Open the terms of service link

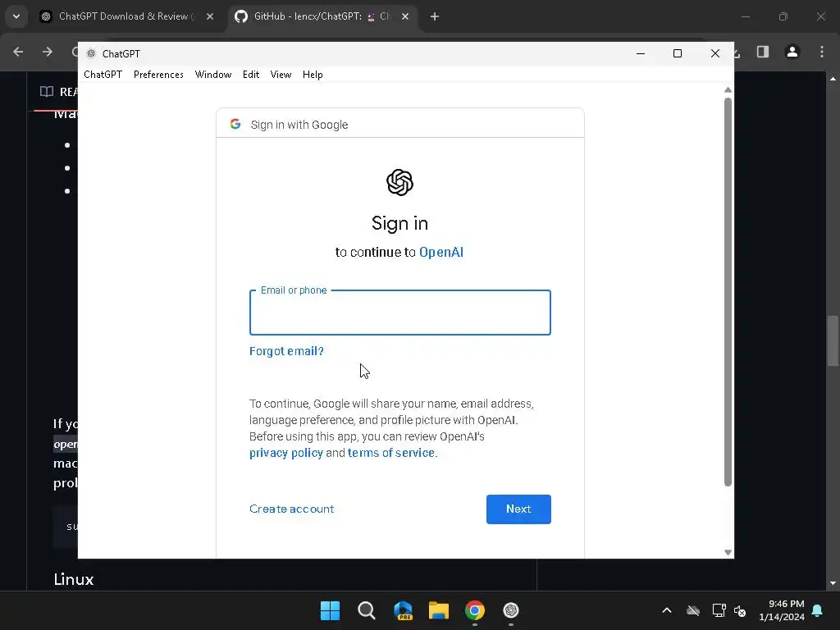(x=391, y=453)
